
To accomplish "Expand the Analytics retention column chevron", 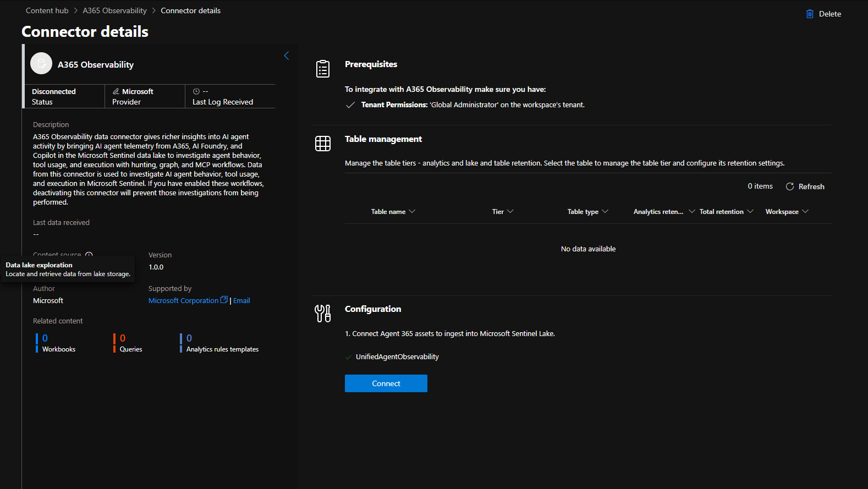I will [692, 211].
